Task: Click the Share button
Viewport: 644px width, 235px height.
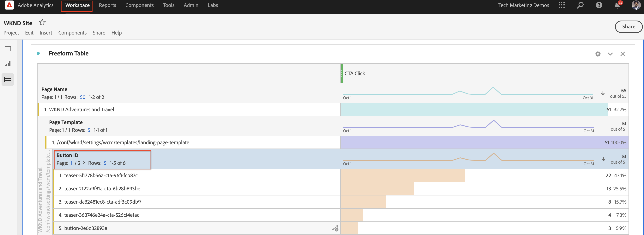Action: pos(628,27)
